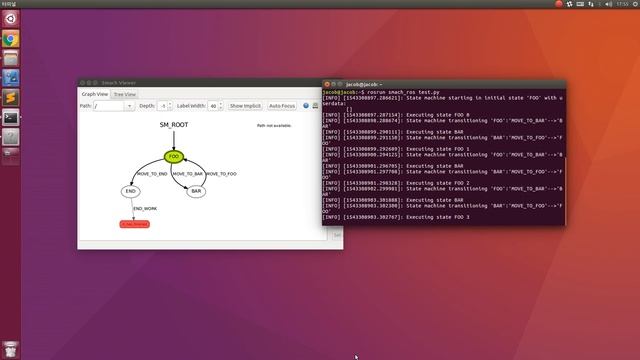Open the Sublime Text launcher icon
The image size is (640, 360).
[11, 98]
